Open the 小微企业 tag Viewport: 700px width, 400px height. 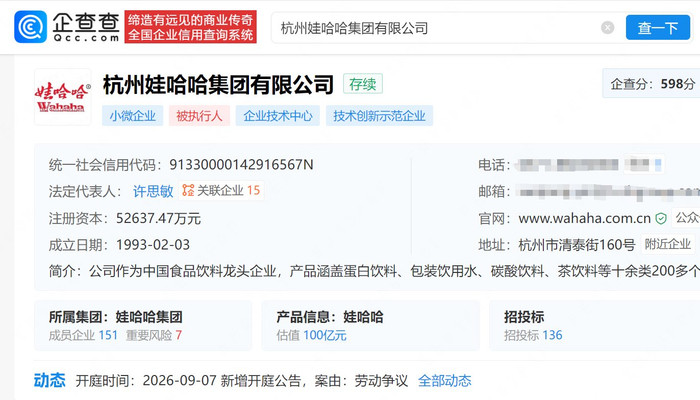133,116
